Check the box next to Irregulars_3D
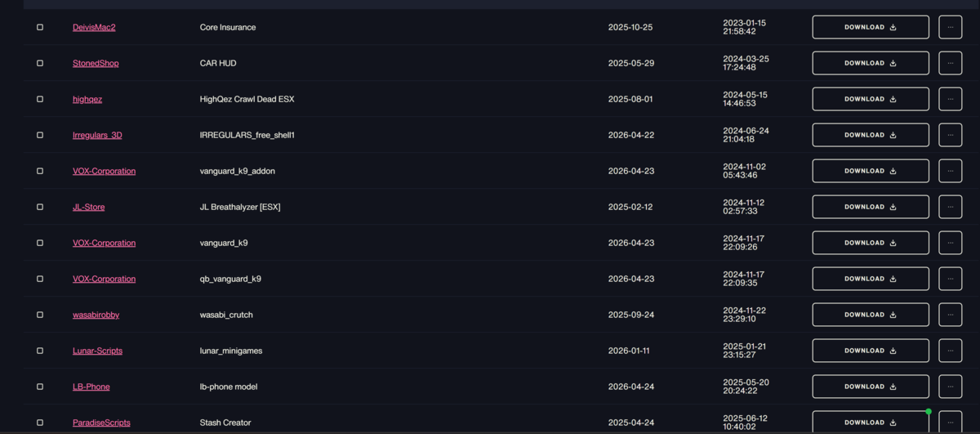The width and height of the screenshot is (980, 434). [x=40, y=135]
